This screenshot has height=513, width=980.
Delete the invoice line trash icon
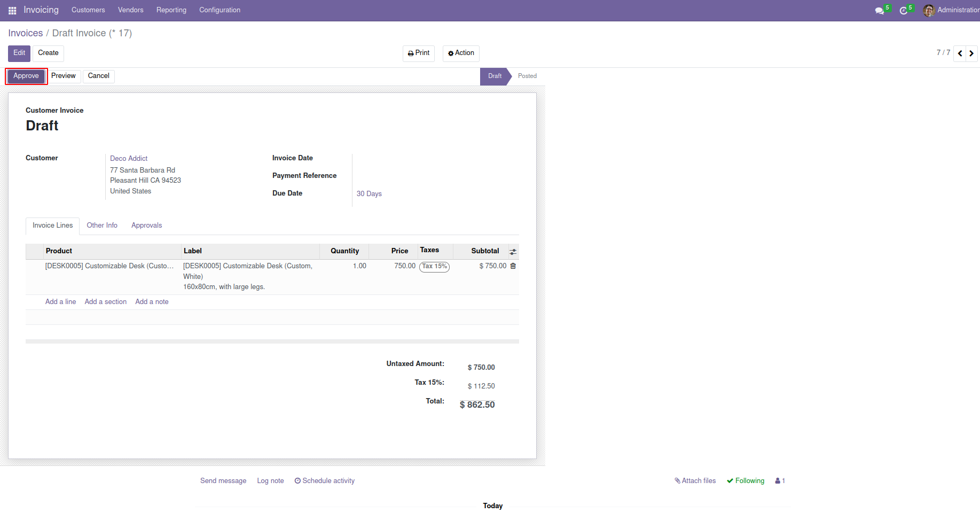click(513, 266)
